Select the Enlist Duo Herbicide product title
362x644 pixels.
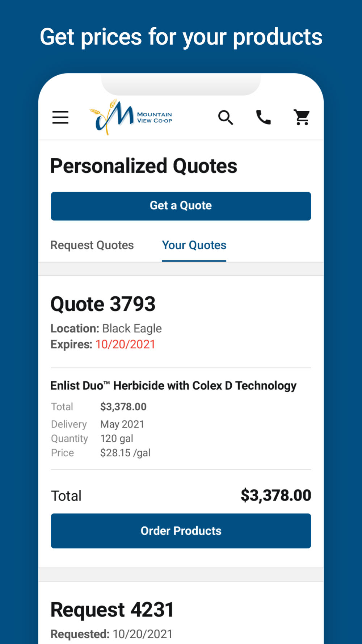tap(173, 386)
